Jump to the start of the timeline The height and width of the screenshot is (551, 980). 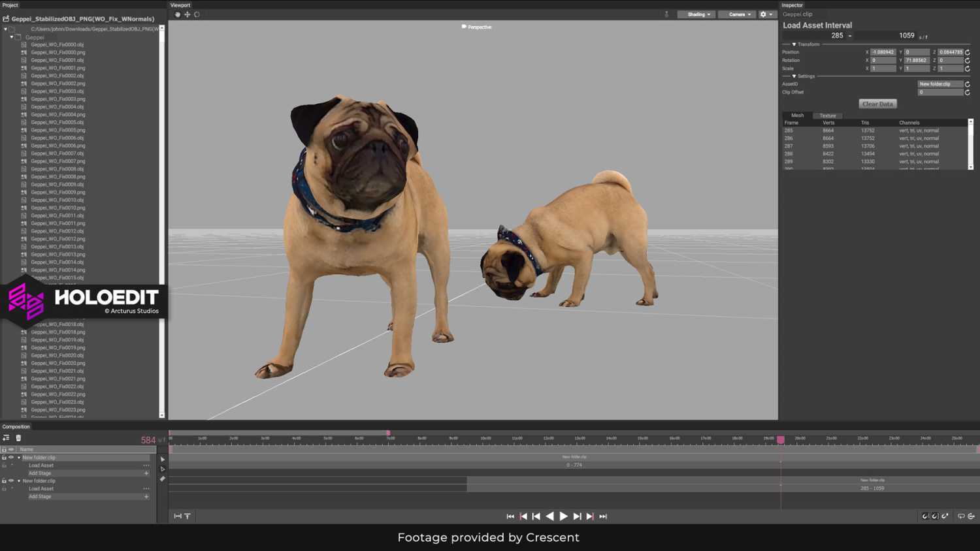click(510, 516)
